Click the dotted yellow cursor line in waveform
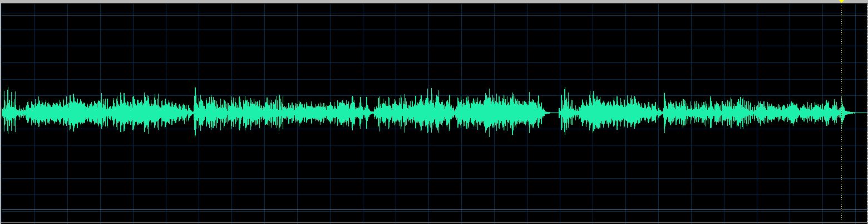Screen dimensions: 868x224 841,113
